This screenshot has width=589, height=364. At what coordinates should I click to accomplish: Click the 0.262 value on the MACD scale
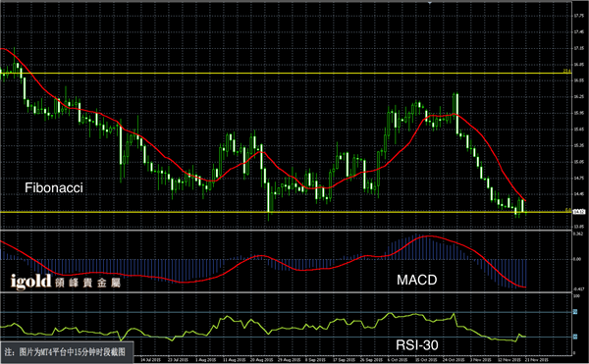click(x=578, y=234)
